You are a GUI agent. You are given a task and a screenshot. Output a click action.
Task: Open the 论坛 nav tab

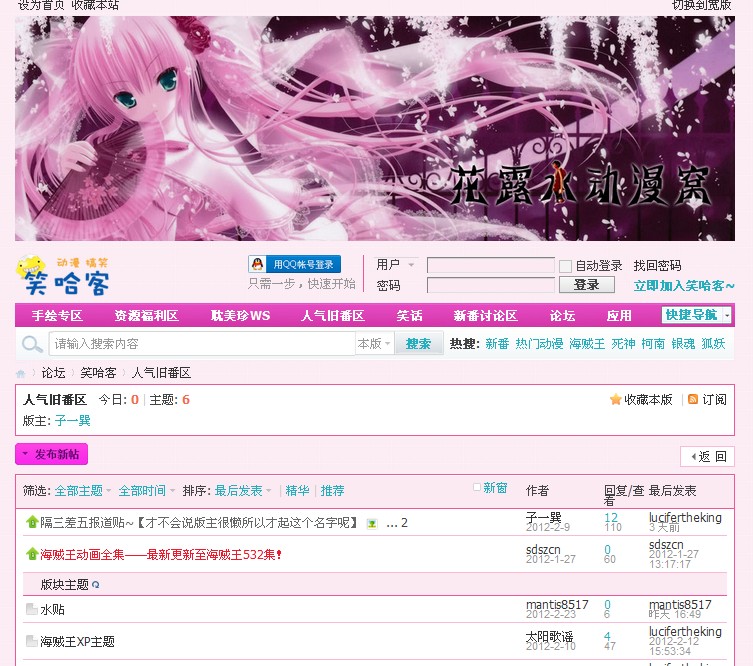tap(562, 315)
